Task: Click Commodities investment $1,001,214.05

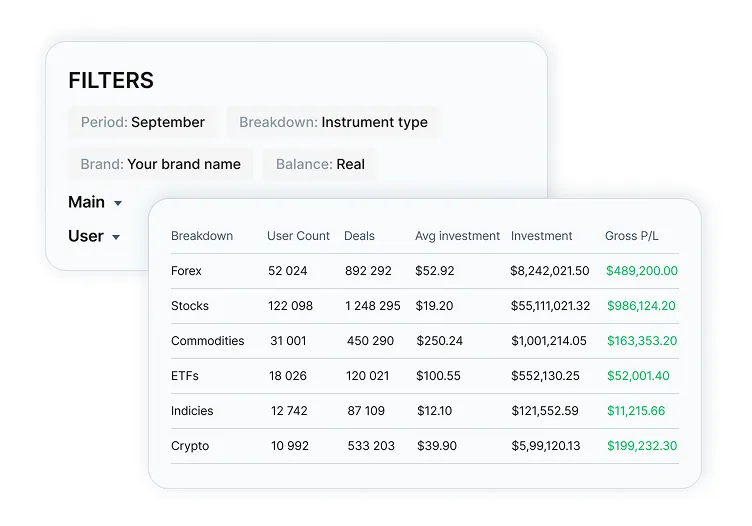Action: coord(549,341)
